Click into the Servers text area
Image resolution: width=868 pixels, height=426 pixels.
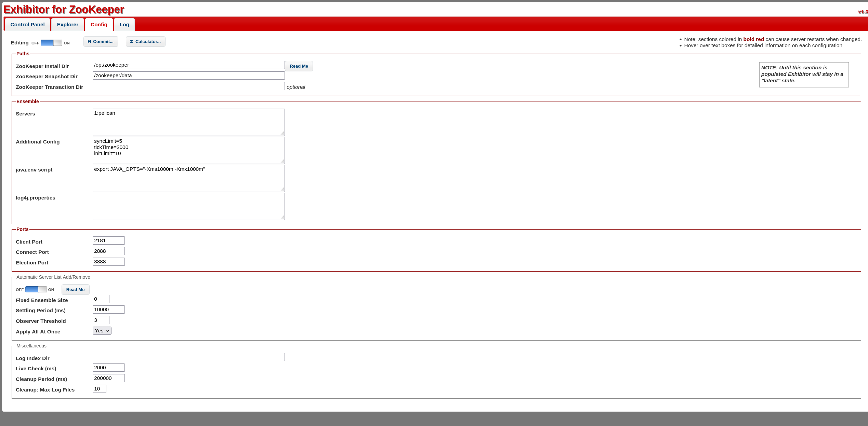click(x=189, y=122)
